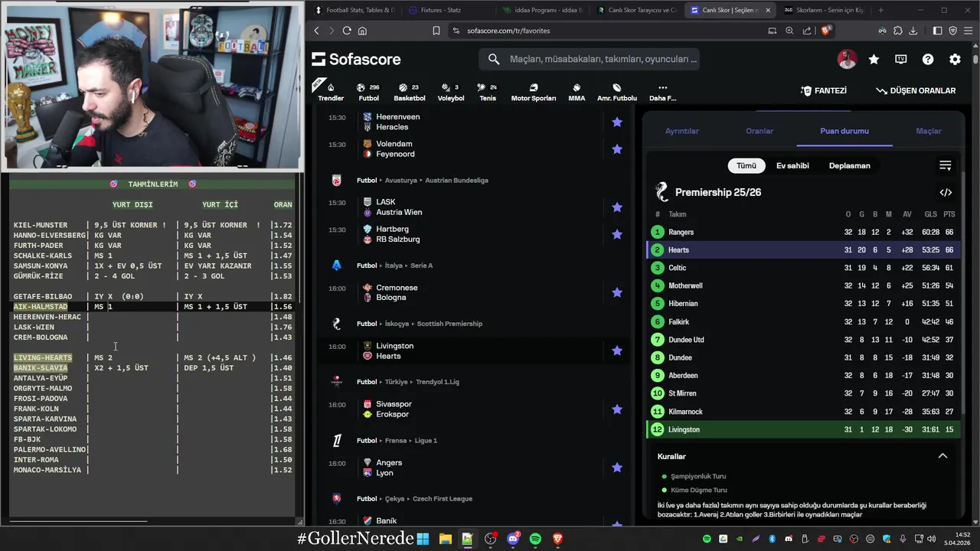
Task: Toggle favorite star for Volendam vs Feyenoord
Action: coord(617,149)
